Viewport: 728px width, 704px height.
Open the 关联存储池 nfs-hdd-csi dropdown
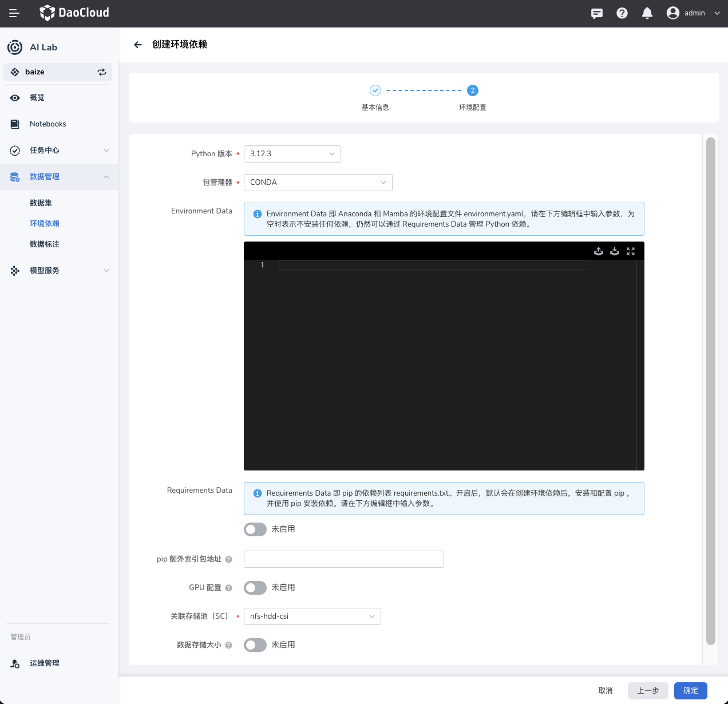(312, 616)
